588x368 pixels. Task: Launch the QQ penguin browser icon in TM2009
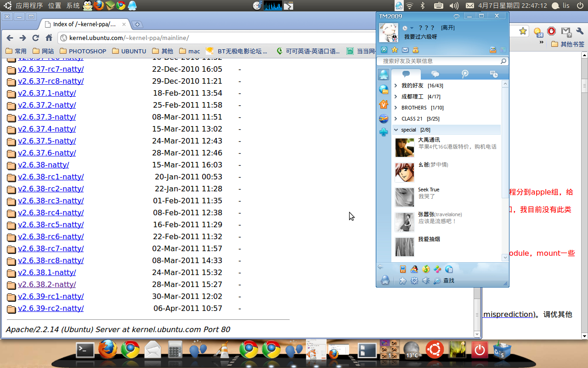click(x=414, y=269)
